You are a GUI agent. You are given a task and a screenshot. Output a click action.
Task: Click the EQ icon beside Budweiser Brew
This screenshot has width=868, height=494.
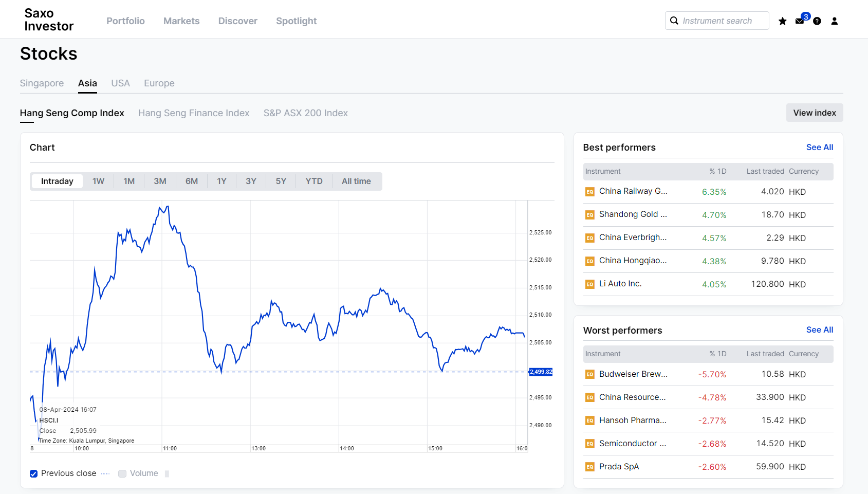pos(590,374)
